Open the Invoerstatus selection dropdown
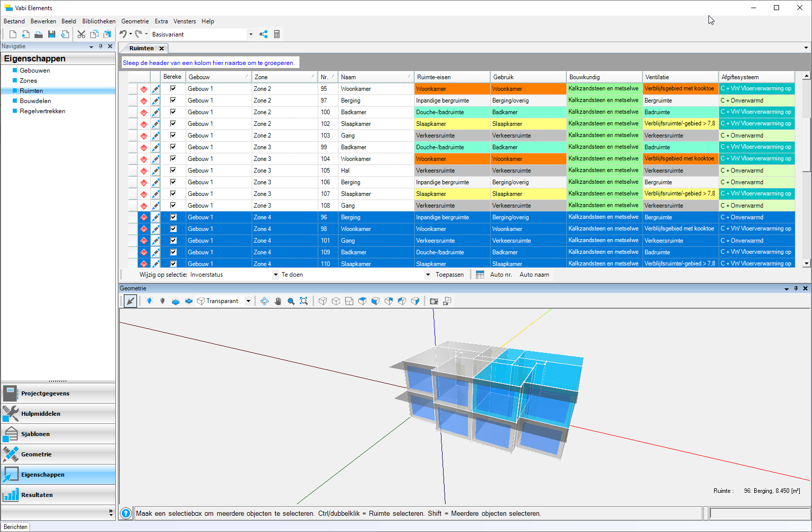The image size is (812, 532). pos(276,275)
